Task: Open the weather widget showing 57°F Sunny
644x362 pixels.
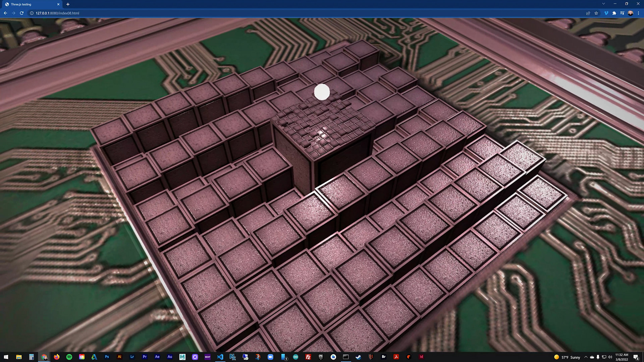Action: tap(567, 357)
